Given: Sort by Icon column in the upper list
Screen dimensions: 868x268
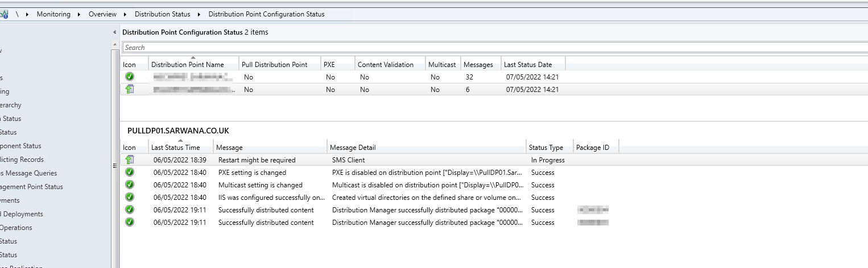Looking at the screenshot, I should point(134,64).
